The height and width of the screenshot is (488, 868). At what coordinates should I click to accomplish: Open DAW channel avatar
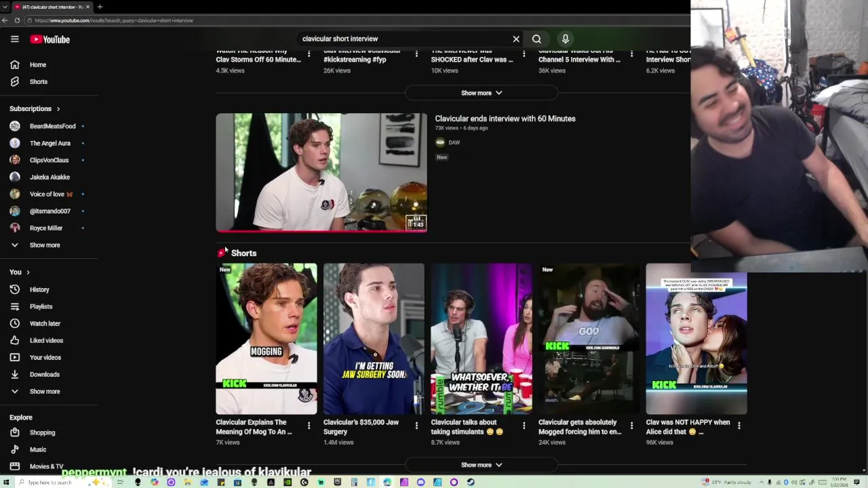coord(440,142)
